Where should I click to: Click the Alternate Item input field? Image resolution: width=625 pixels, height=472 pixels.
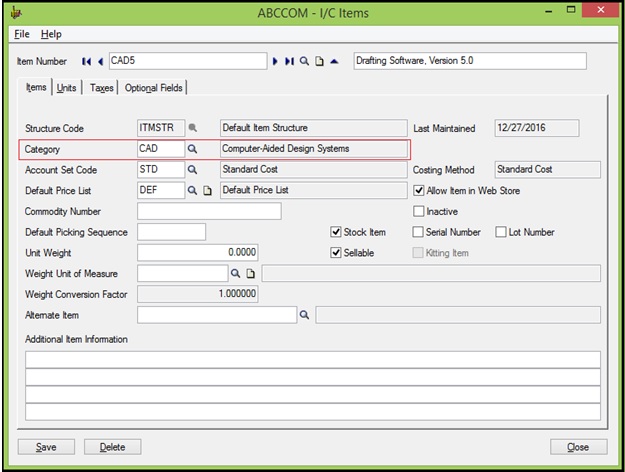click(x=217, y=315)
